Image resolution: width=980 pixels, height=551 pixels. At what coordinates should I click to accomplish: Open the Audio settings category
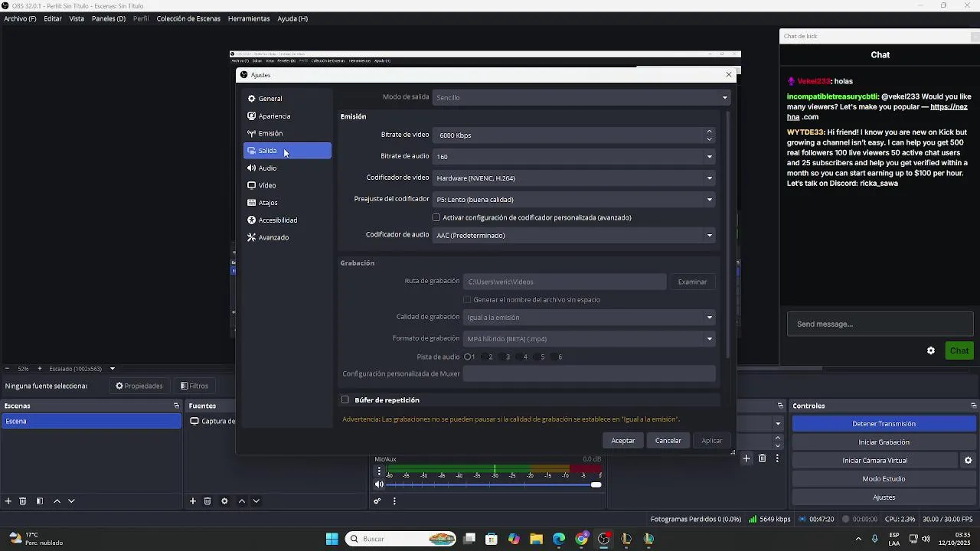coord(287,168)
